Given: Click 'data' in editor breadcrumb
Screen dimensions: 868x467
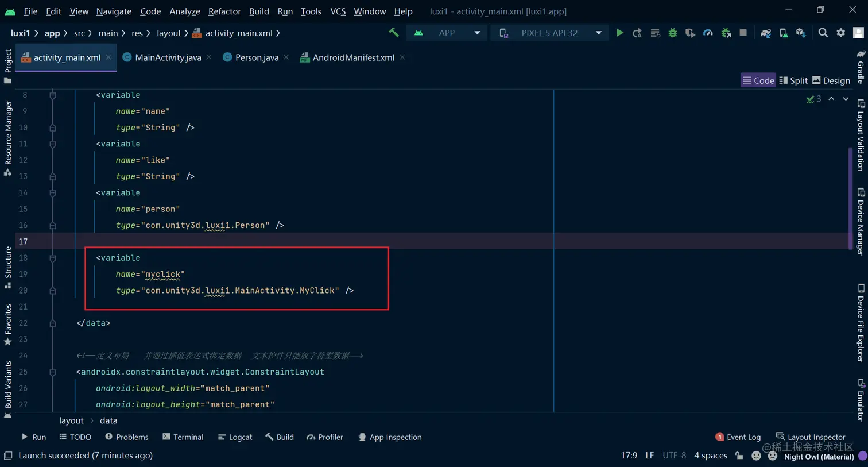Looking at the screenshot, I should coord(108,420).
